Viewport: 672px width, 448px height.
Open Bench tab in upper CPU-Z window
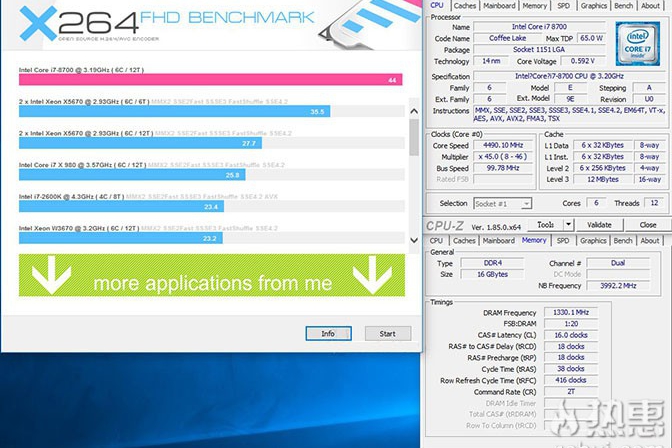point(624,6)
